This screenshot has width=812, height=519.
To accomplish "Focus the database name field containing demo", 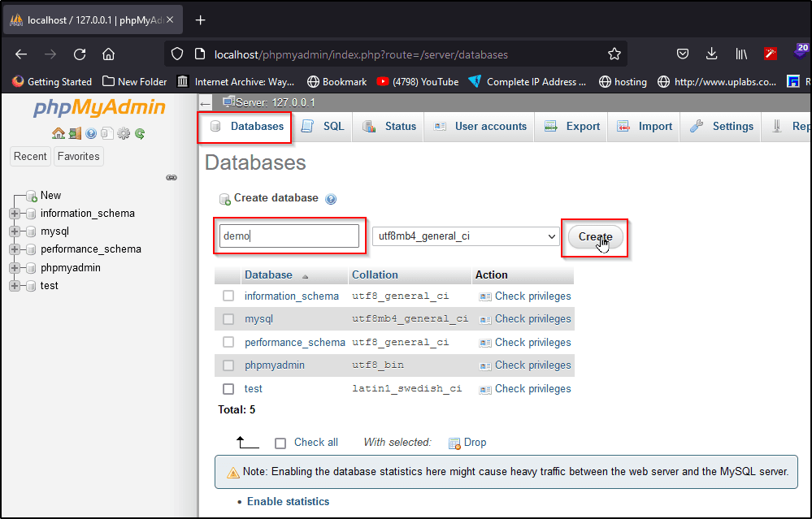I will coord(289,236).
